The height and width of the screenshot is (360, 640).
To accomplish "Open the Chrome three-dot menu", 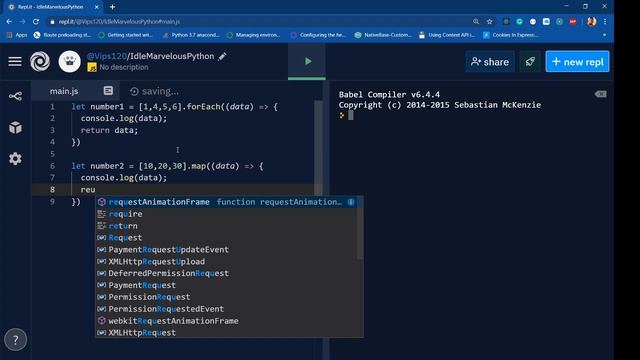I will coord(605,22).
